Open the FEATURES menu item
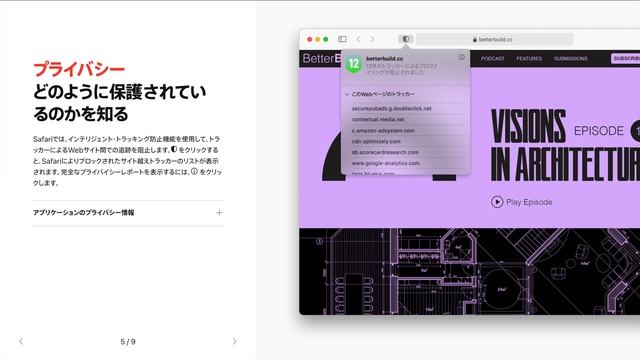 [529, 59]
